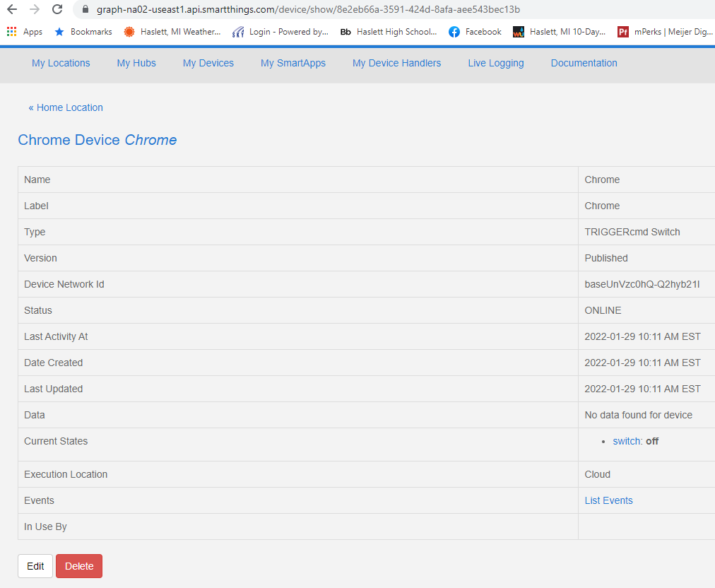
Task: Open the Login - Powered by bookmark icon
Action: pyautogui.click(x=238, y=32)
